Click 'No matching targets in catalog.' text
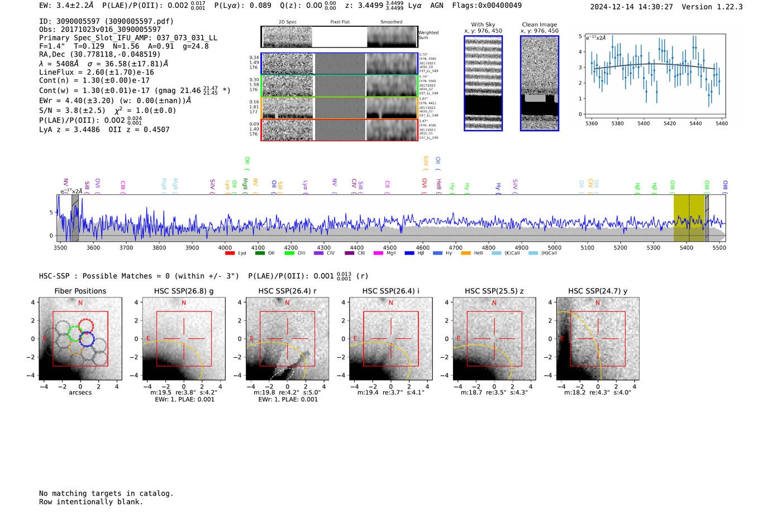Viewport: 782px width, 532px height. (x=106, y=493)
